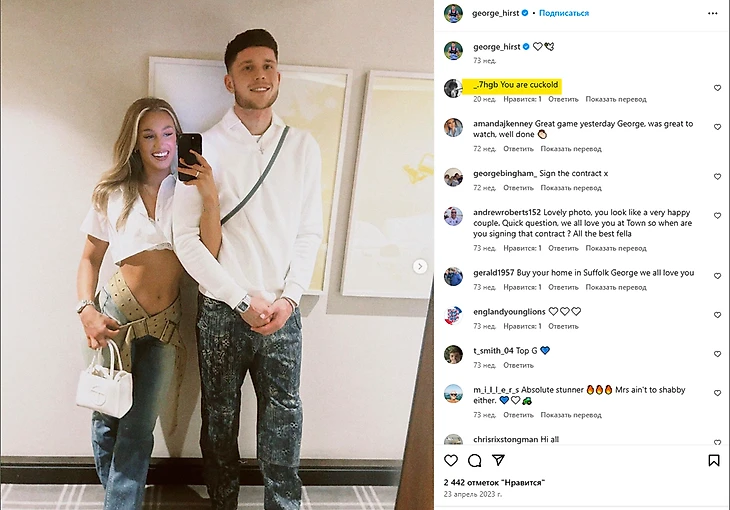Like the post with heart icon
Image resolution: width=730 pixels, height=510 pixels.
coord(451,461)
